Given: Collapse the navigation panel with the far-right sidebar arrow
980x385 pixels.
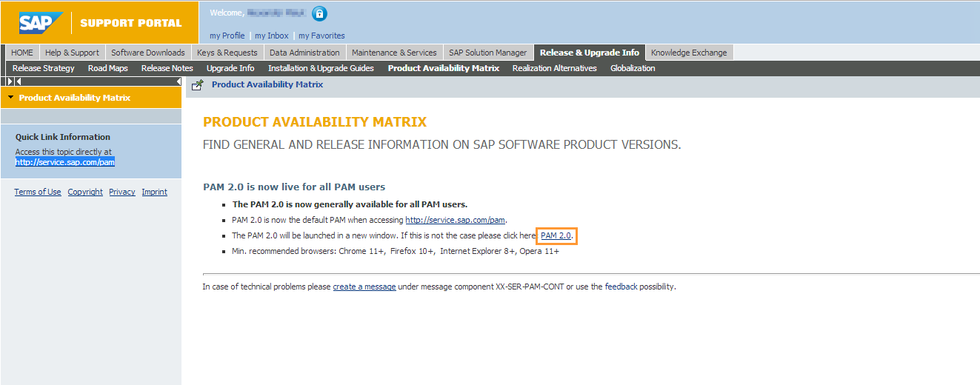Looking at the screenshot, I should pos(178,81).
